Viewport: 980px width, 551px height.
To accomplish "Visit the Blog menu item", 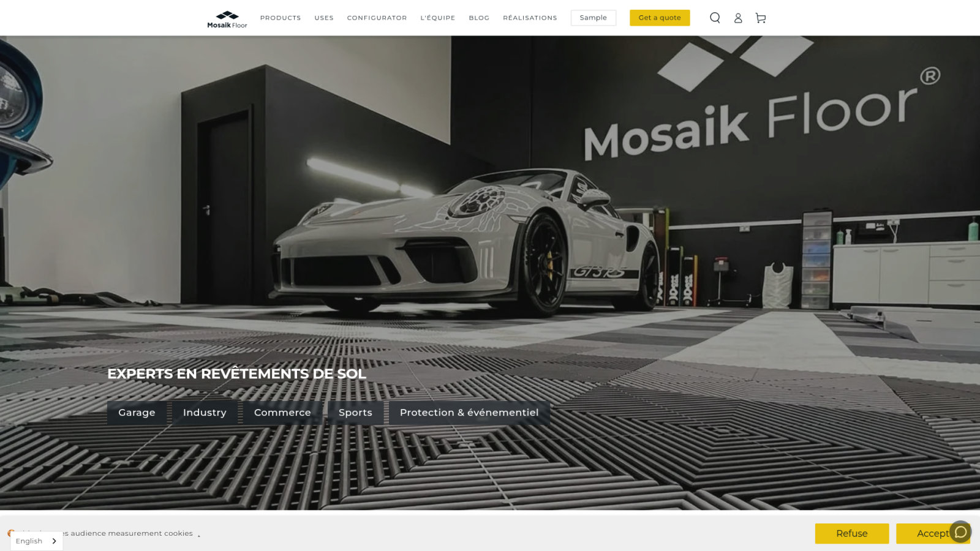I will [x=479, y=18].
